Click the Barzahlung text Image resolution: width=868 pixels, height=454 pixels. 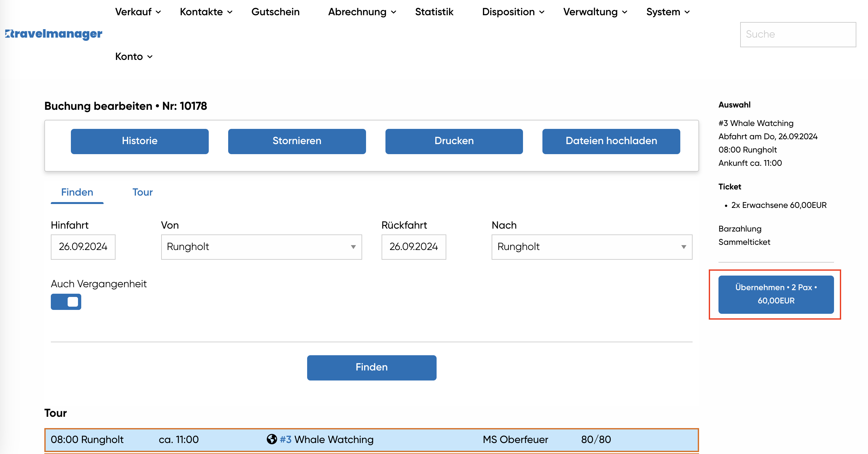(x=740, y=229)
